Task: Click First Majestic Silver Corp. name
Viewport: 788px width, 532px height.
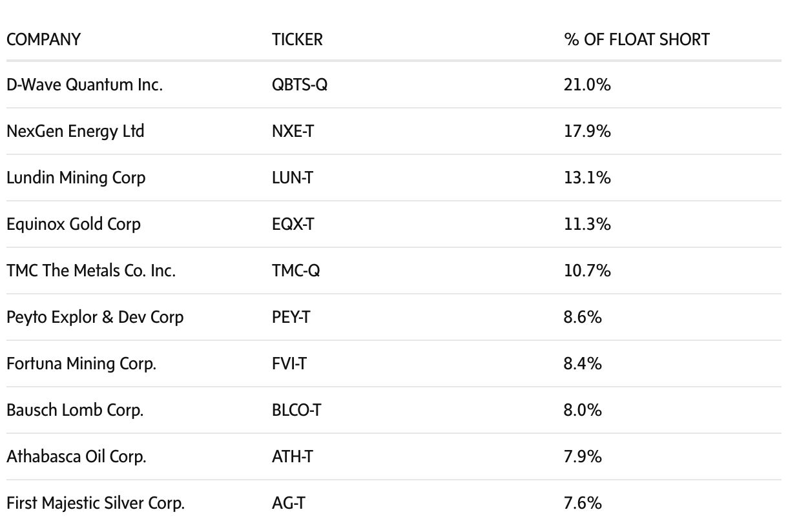Action: 96,503
